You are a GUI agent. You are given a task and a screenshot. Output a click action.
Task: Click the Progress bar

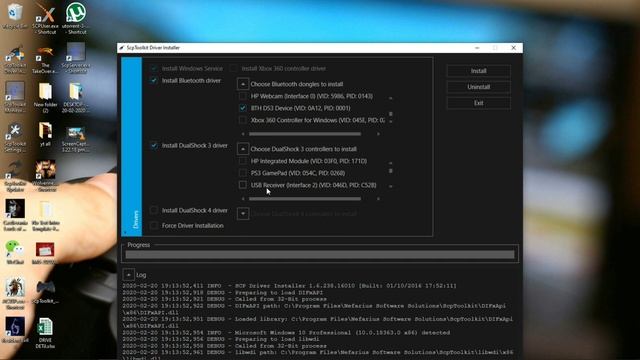[x=320, y=255]
